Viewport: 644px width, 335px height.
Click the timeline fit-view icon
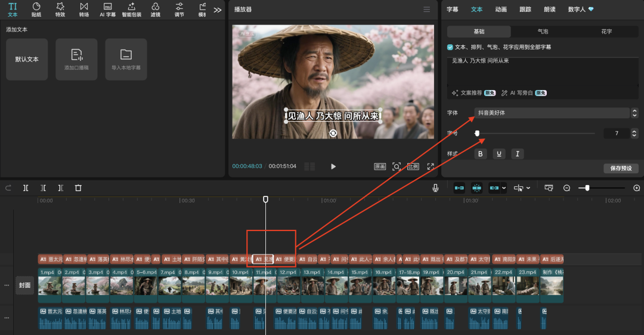coord(549,188)
